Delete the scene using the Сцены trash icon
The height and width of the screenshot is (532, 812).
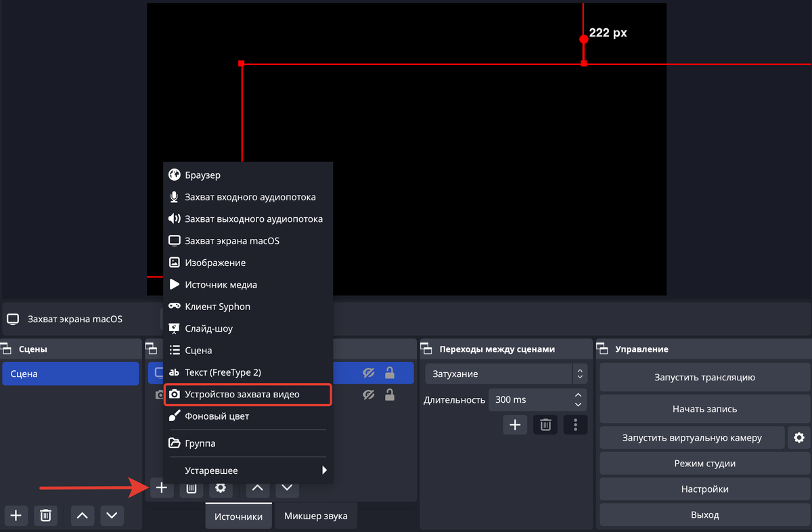[x=45, y=516]
